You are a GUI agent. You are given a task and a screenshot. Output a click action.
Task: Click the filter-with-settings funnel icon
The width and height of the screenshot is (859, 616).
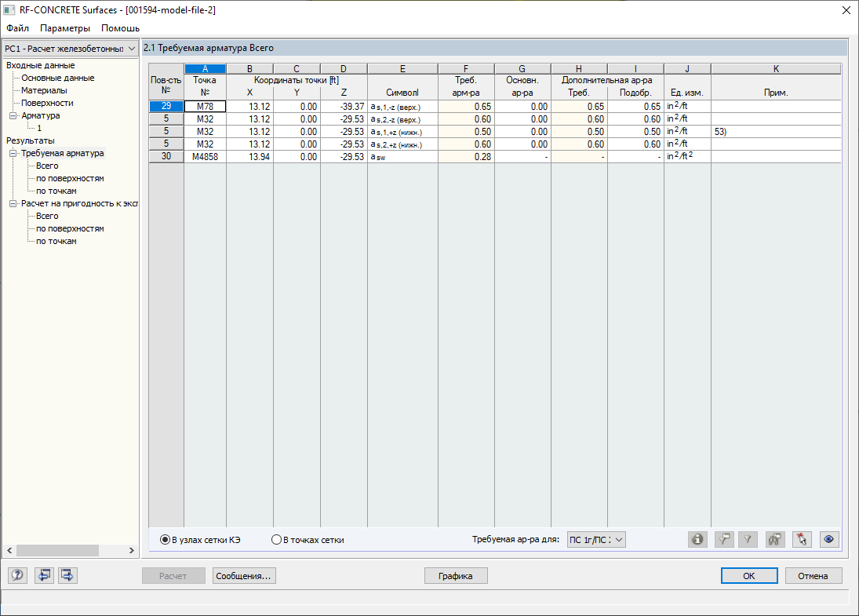click(x=724, y=540)
